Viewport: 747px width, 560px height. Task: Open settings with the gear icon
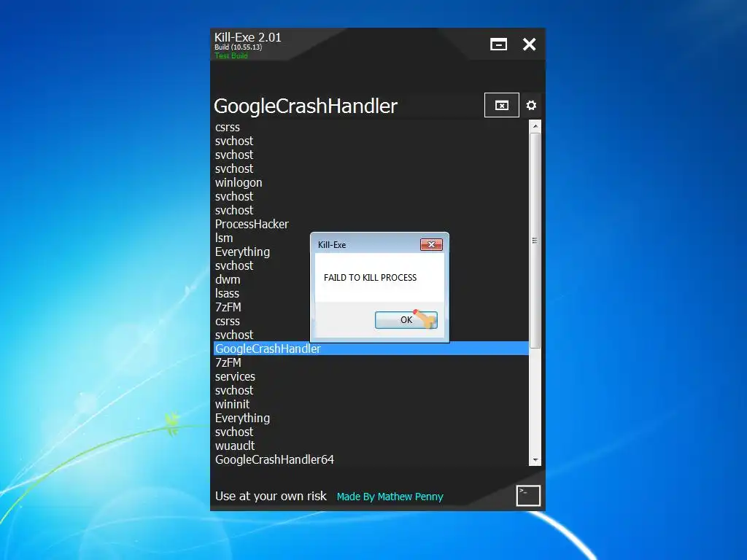pos(531,105)
